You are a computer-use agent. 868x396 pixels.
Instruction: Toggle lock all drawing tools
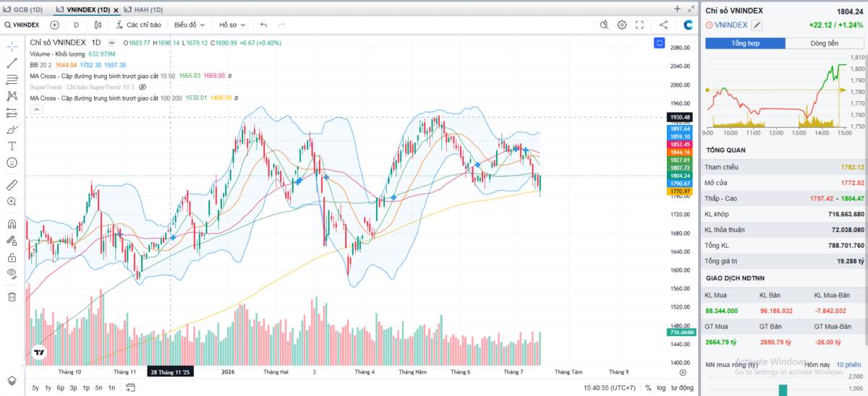[12, 257]
